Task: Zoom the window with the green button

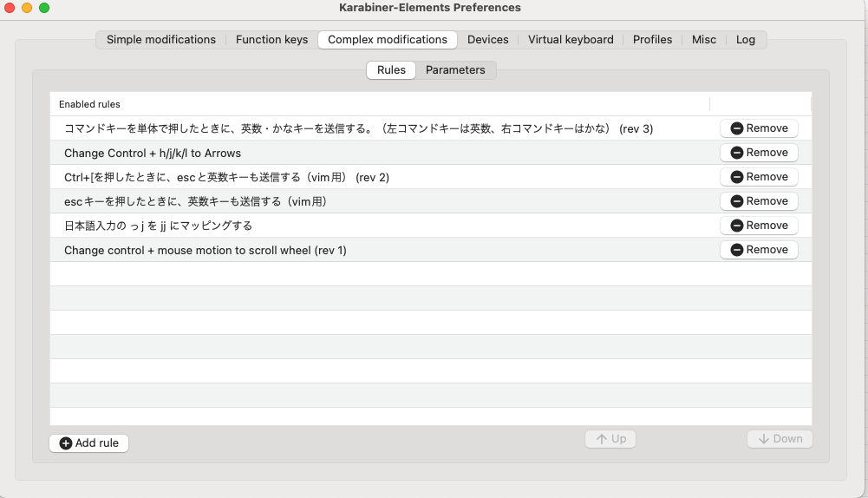Action: click(44, 8)
